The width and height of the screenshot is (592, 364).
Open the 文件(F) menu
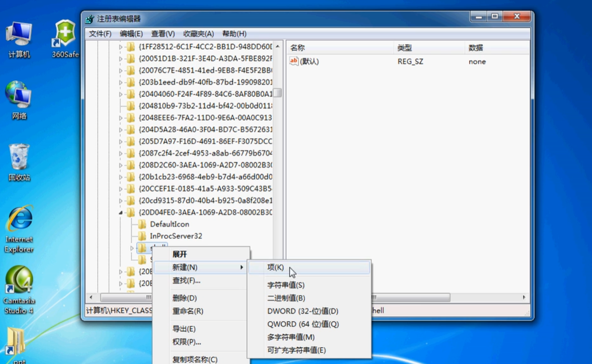100,34
